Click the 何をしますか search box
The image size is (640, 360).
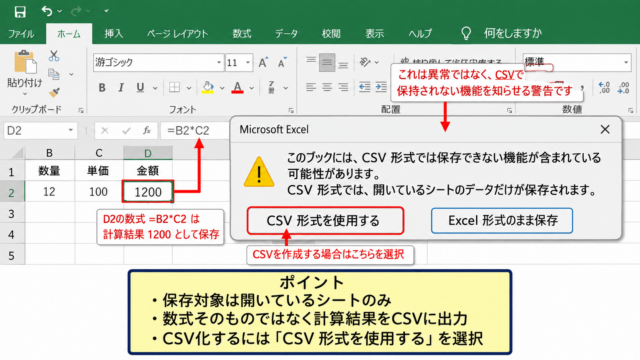513,33
